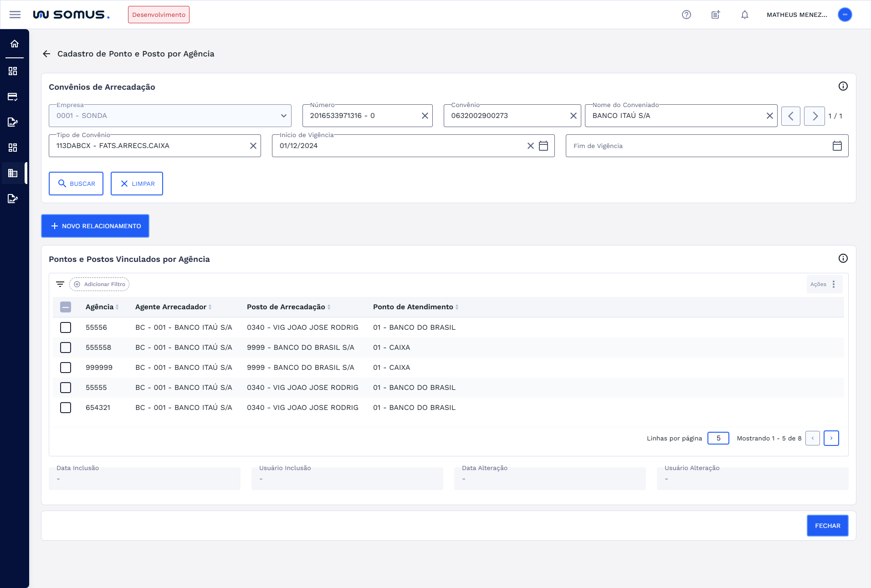Viewport: 871px width, 588px height.
Task: Expand the Empresa dropdown
Action: (283, 116)
